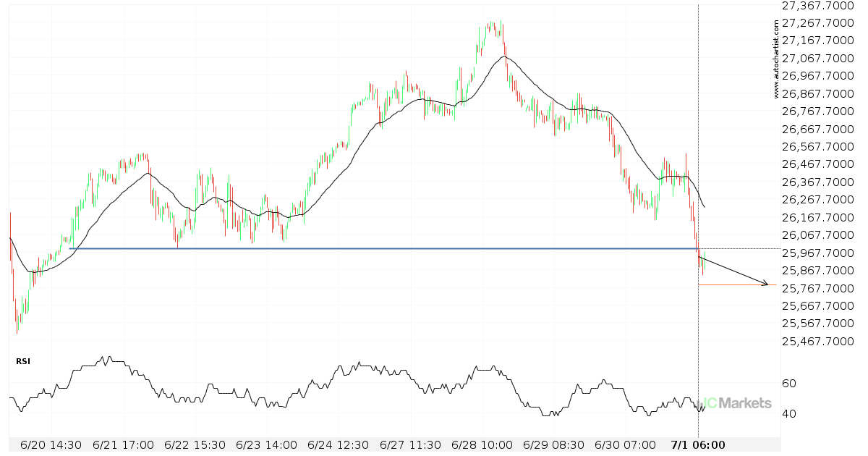Click the blue horizontal support line
The height and width of the screenshot is (456, 868).
pyautogui.click(x=383, y=248)
